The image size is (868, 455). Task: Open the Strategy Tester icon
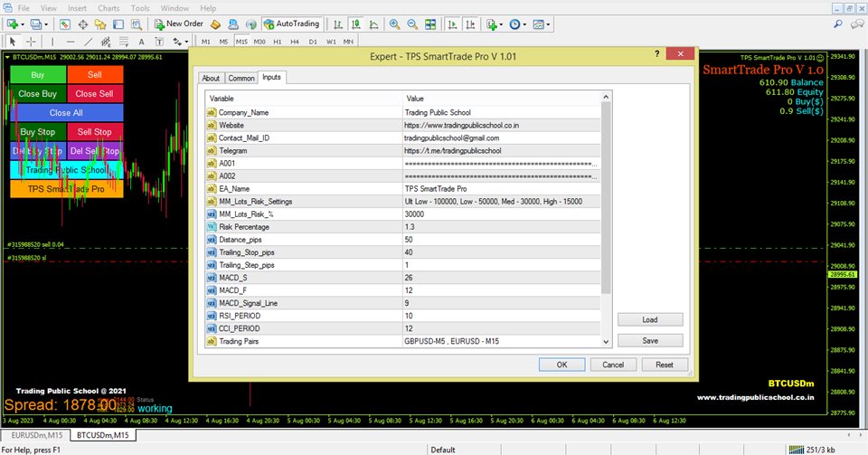[x=137, y=24]
